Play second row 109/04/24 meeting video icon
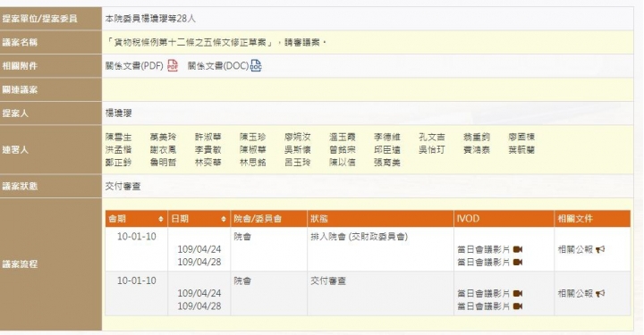The image size is (644, 335). tap(518, 294)
